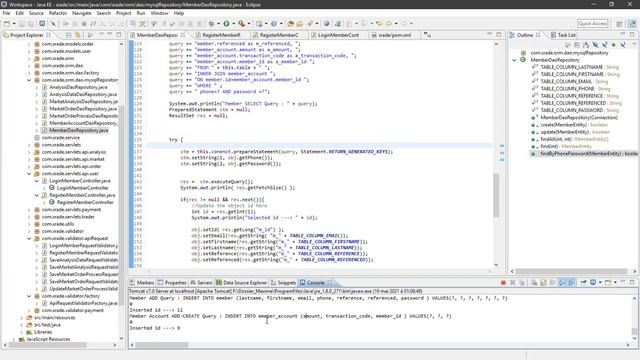The image size is (640, 360).
Task: Toggle Hide Non-Public Members in Outline
Action: (613, 45)
